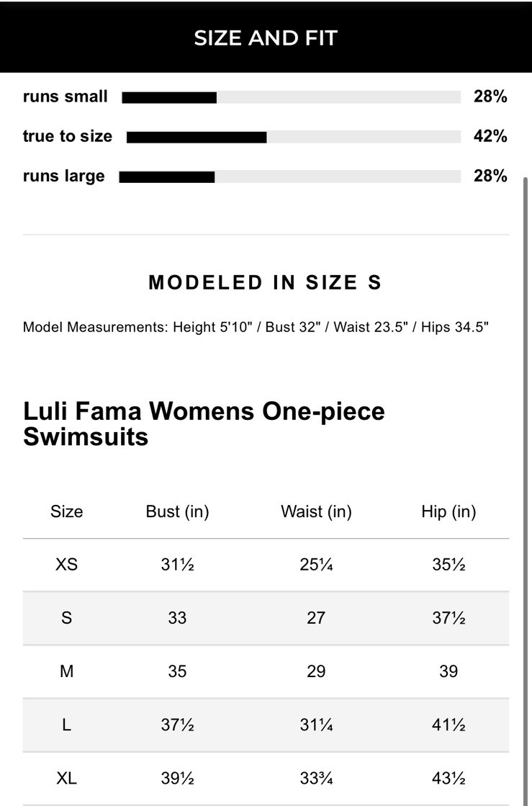This screenshot has width=532, height=806.
Task: Select the XS size row label
Action: (x=66, y=565)
